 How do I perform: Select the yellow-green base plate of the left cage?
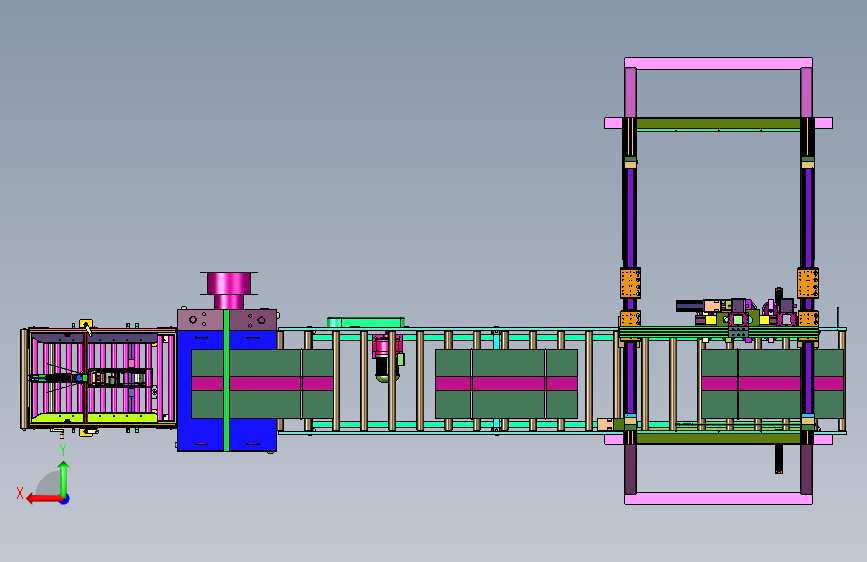[94, 418]
